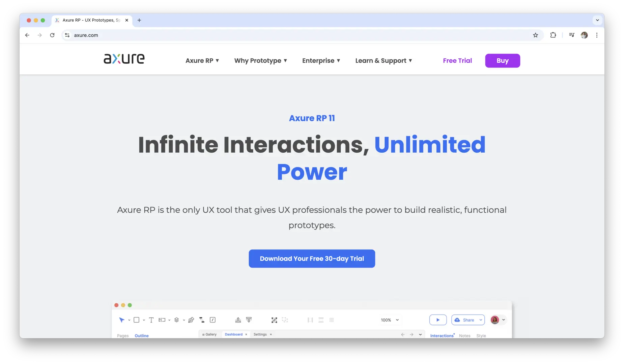Viewport: 624px width, 364px height.
Task: Click the purple Buy button
Action: (502, 61)
